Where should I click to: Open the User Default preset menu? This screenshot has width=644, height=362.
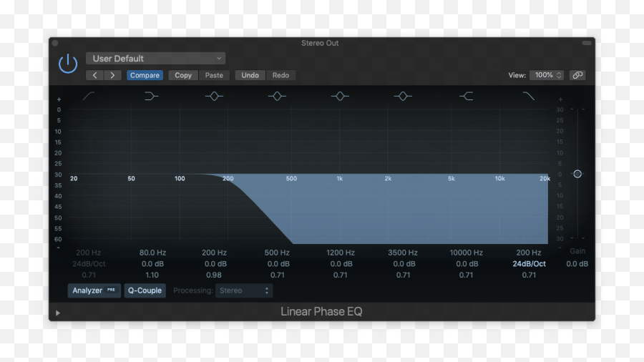tap(155, 58)
